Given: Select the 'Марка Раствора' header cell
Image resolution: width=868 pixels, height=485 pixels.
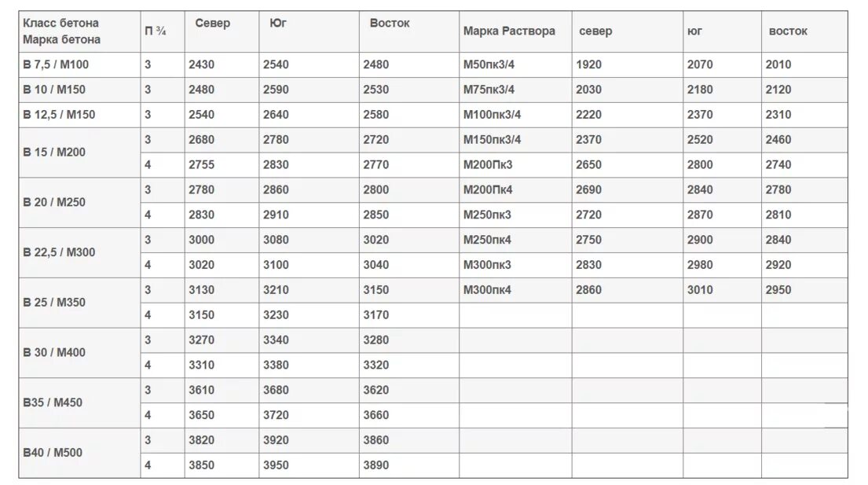Looking at the screenshot, I should tap(515, 31).
